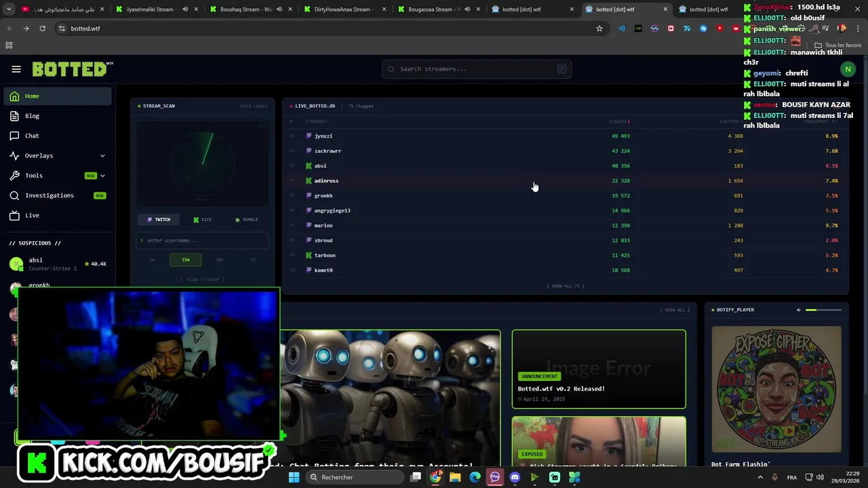The height and width of the screenshot is (488, 868).
Task: Open streamer angryginge13 row
Action: (566, 211)
